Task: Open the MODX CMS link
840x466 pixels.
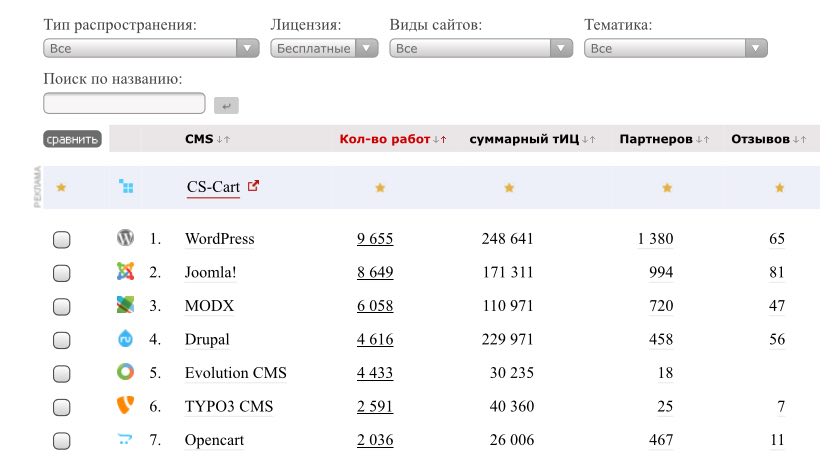Action: click(x=209, y=306)
